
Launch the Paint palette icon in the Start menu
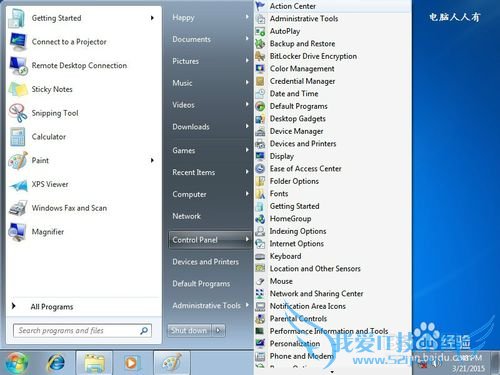18,160
